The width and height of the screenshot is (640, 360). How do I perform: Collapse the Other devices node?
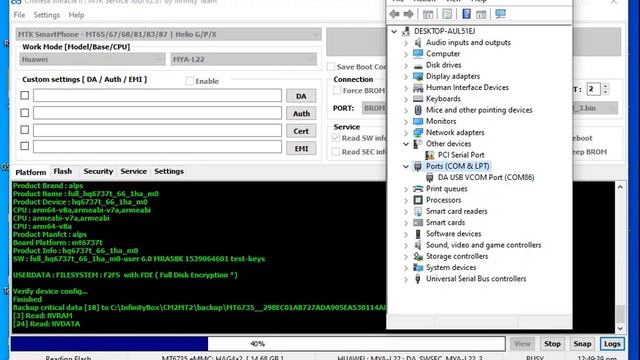pos(406,144)
